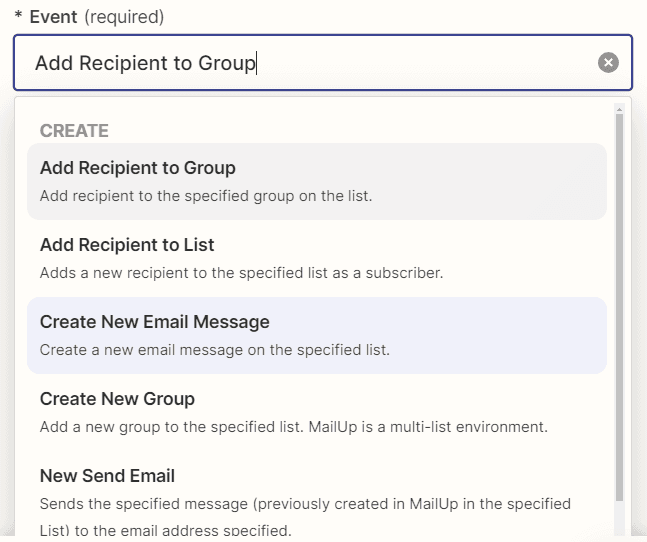
Task: Click the "Event" field label
Action: pos(51,17)
